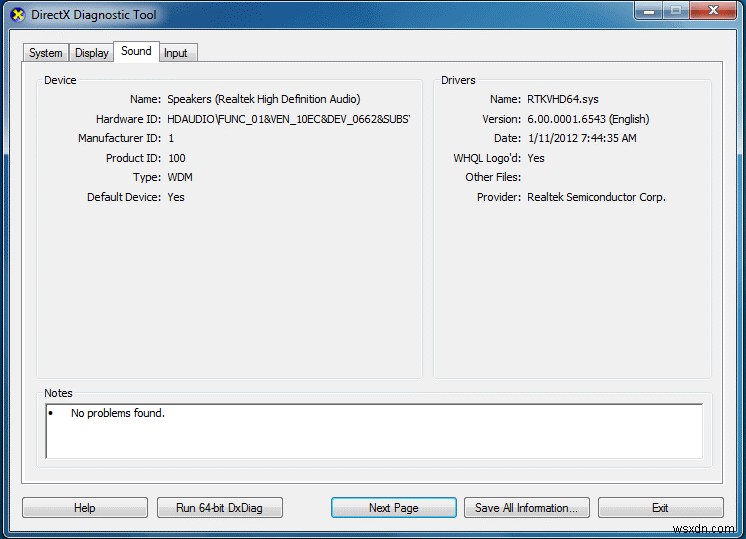
Task: Click device name Speakers (Realtek High Definition Audio)
Action: click(264, 99)
